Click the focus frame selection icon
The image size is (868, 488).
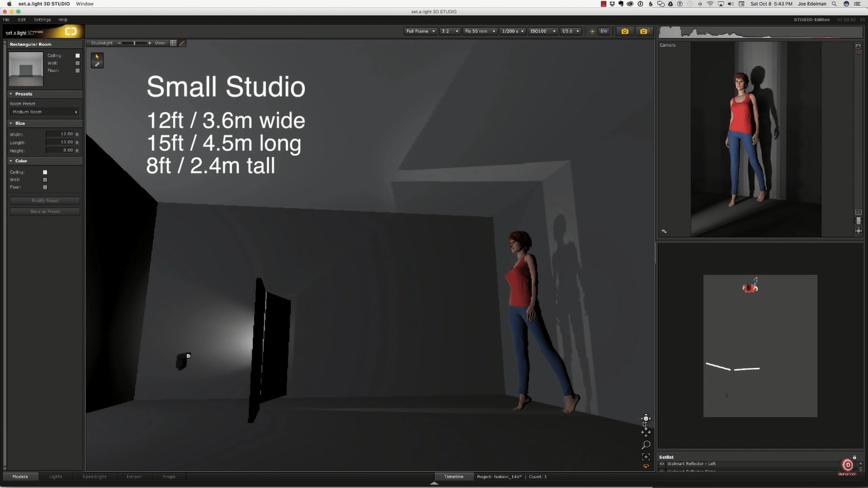pyautogui.click(x=646, y=457)
